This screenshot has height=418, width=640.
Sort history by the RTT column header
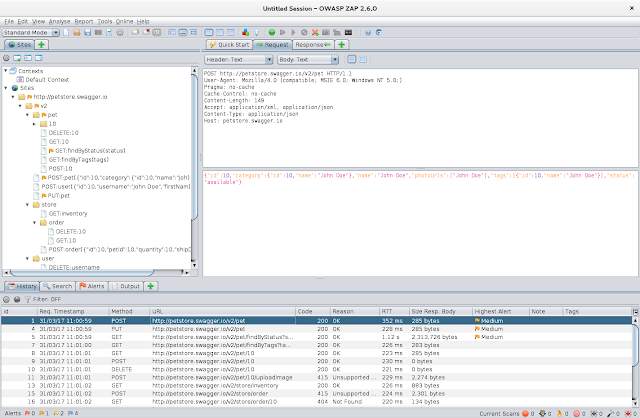(386, 311)
